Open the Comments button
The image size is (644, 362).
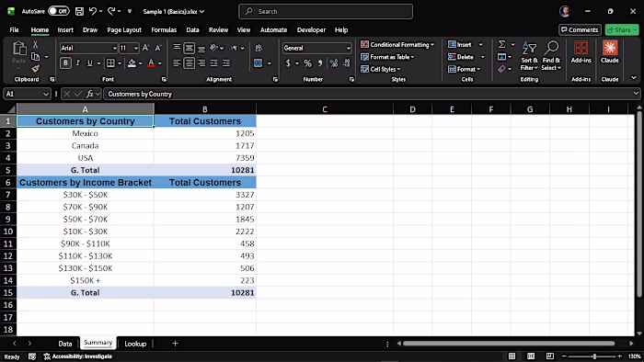click(x=580, y=30)
